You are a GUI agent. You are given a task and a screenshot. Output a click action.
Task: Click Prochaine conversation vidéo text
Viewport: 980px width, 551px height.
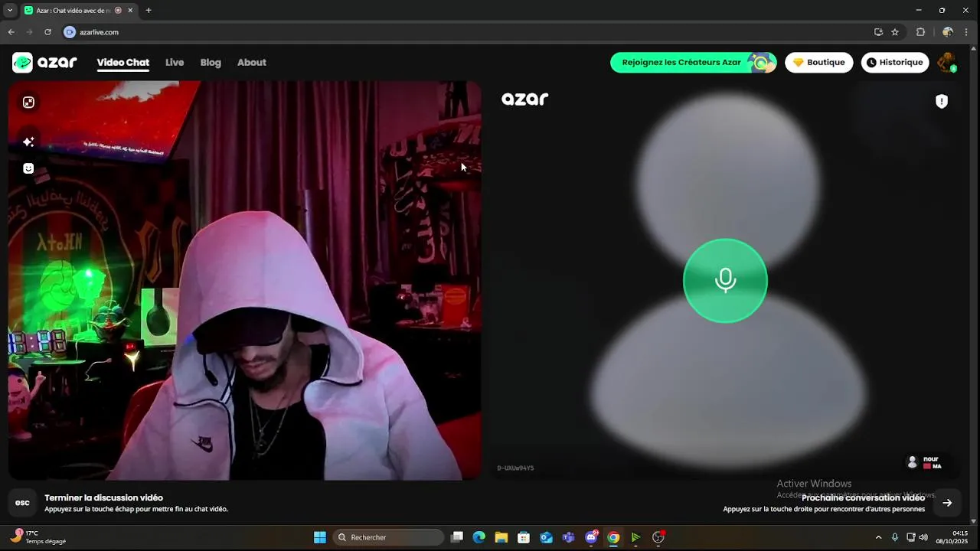click(x=863, y=497)
